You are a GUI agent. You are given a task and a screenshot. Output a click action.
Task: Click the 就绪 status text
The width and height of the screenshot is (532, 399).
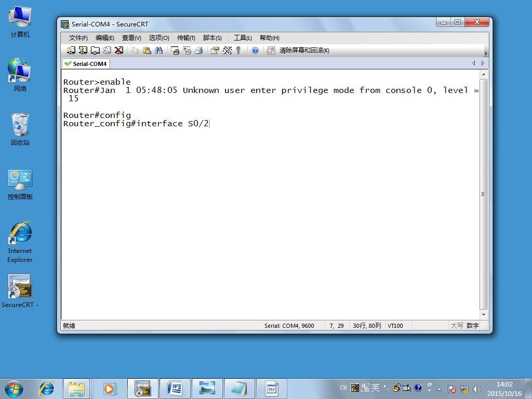(69, 326)
